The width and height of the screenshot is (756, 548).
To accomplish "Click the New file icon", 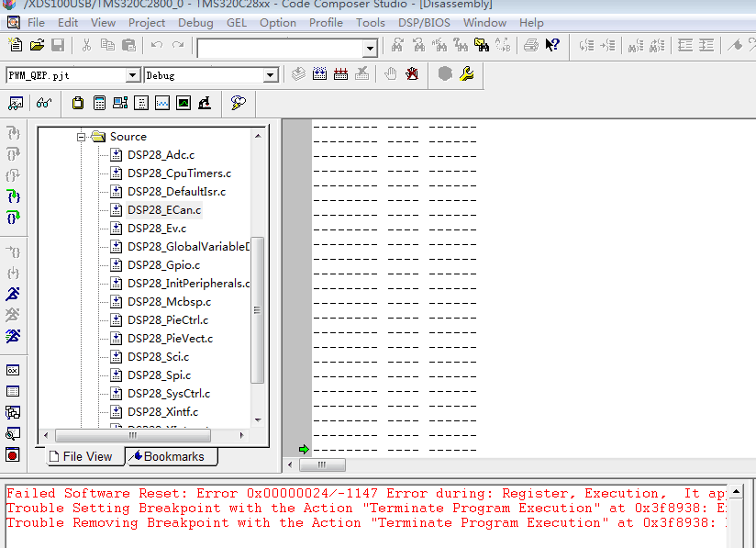I will click(16, 45).
